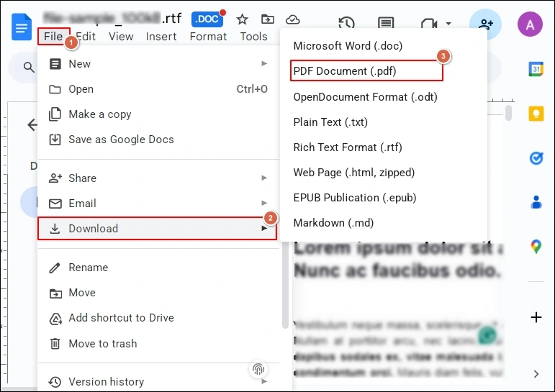Click the fingerprint floating icon
Viewport: 555px width, 392px height.
tap(258, 370)
